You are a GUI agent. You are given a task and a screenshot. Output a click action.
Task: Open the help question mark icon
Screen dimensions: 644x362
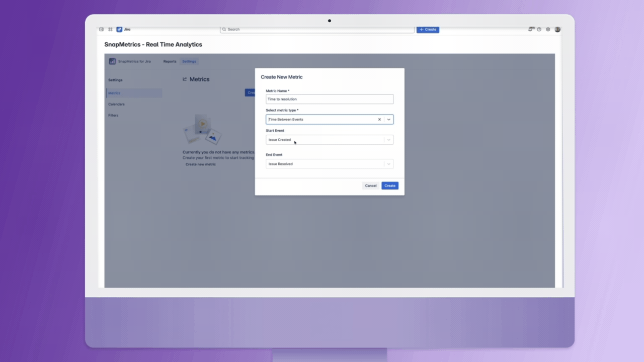click(x=539, y=29)
